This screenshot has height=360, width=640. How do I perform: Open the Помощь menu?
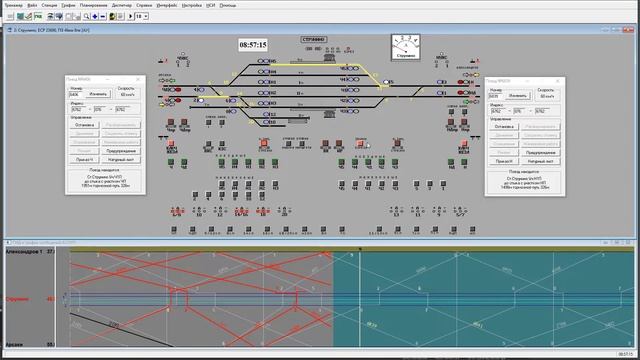pyautogui.click(x=227, y=5)
